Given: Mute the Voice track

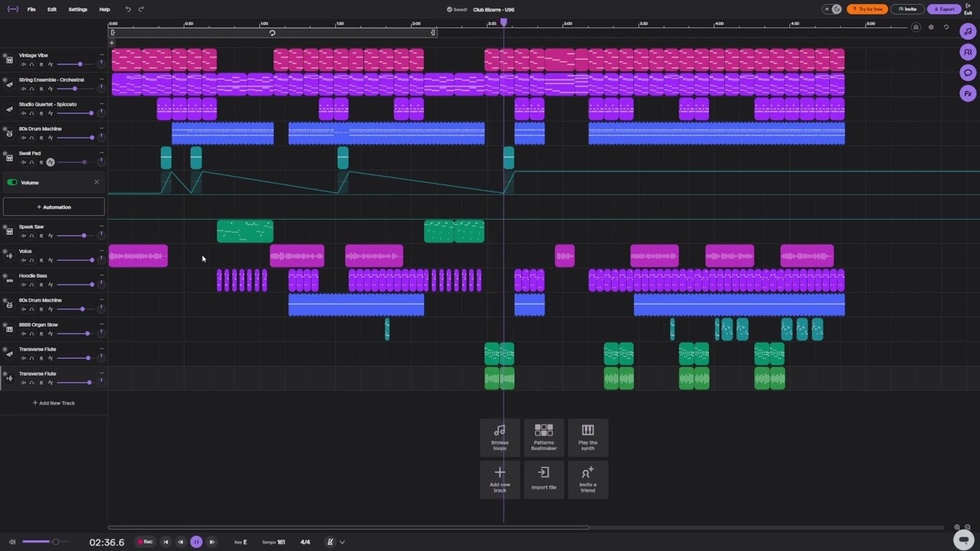Looking at the screenshot, I should tap(23, 260).
